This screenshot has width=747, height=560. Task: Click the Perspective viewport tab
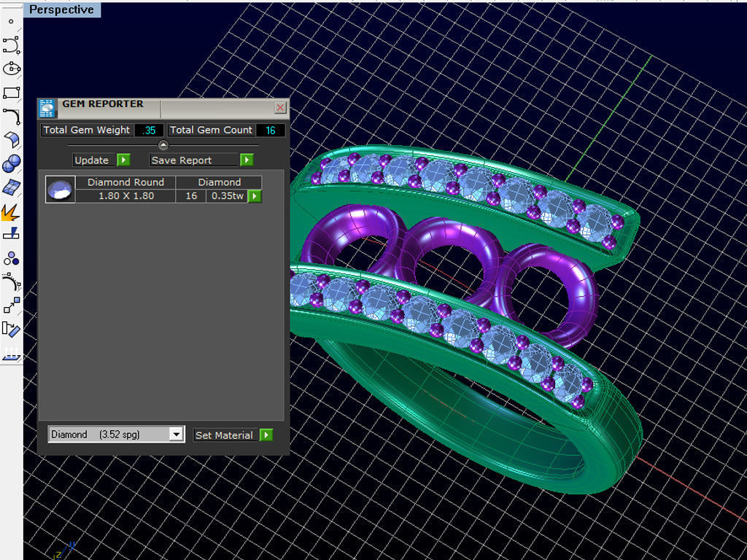click(61, 9)
